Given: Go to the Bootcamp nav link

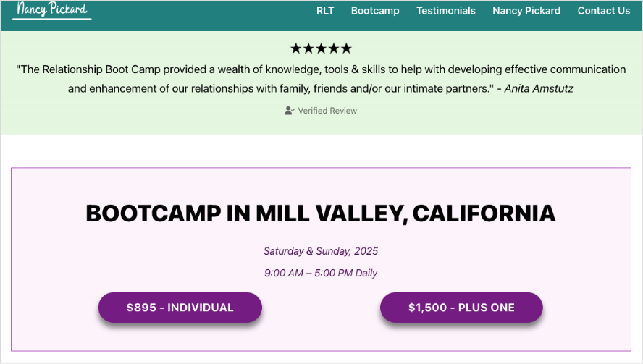Looking at the screenshot, I should (x=375, y=11).
